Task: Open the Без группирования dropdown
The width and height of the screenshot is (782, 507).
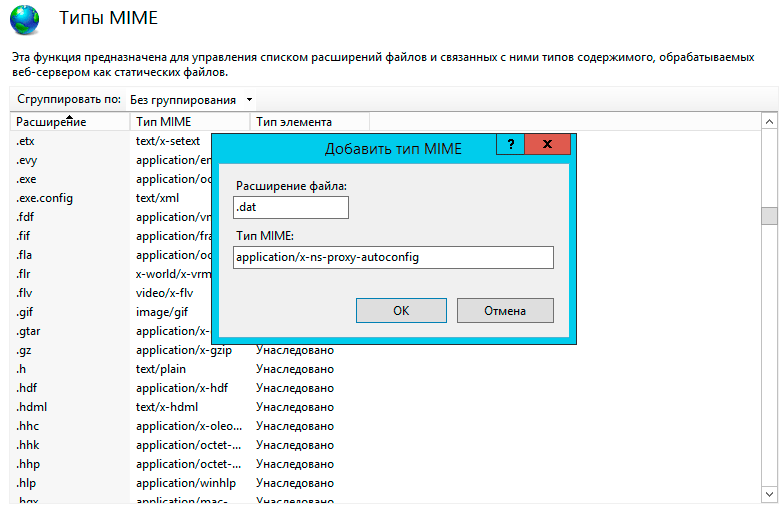Action: pyautogui.click(x=192, y=100)
